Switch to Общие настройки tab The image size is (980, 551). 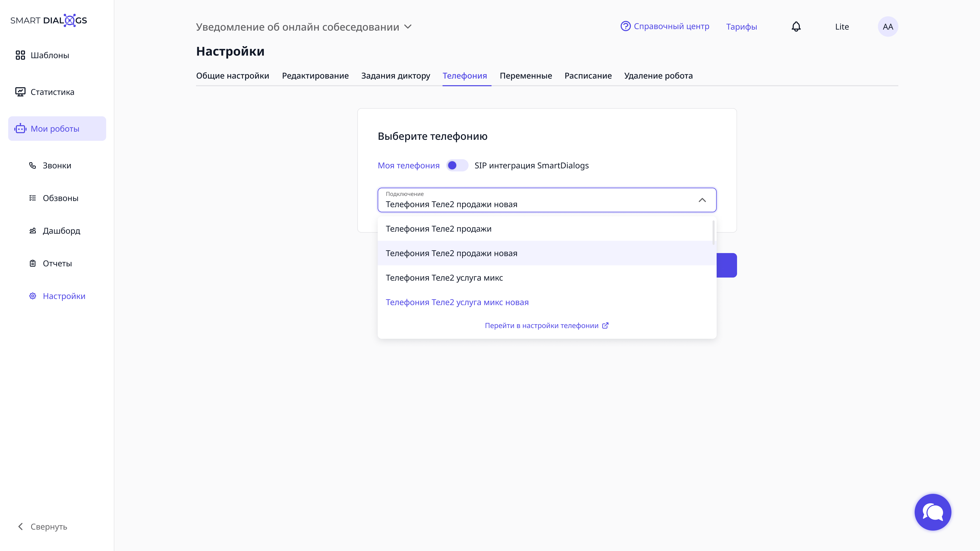point(232,76)
